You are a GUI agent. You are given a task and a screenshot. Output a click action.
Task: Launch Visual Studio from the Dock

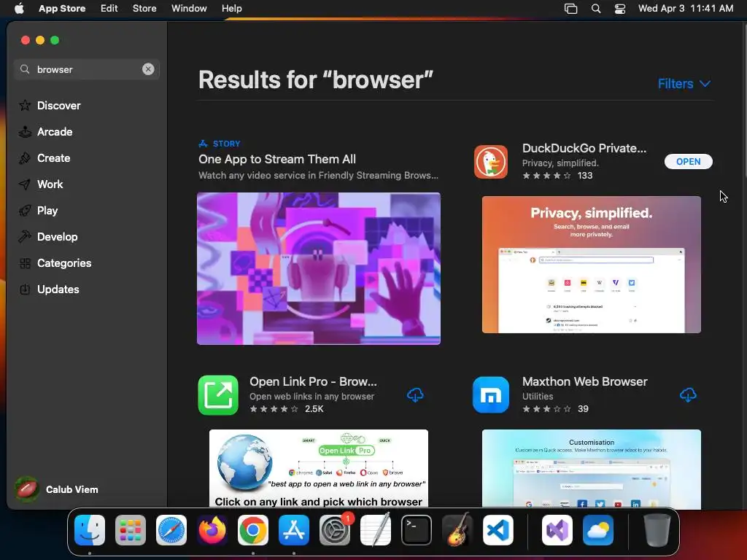[x=557, y=530]
